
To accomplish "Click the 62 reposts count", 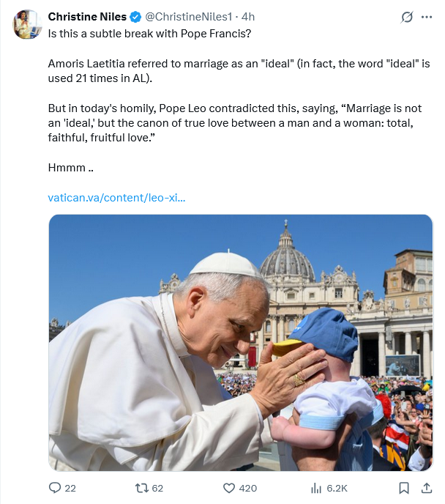I will coord(157,488).
